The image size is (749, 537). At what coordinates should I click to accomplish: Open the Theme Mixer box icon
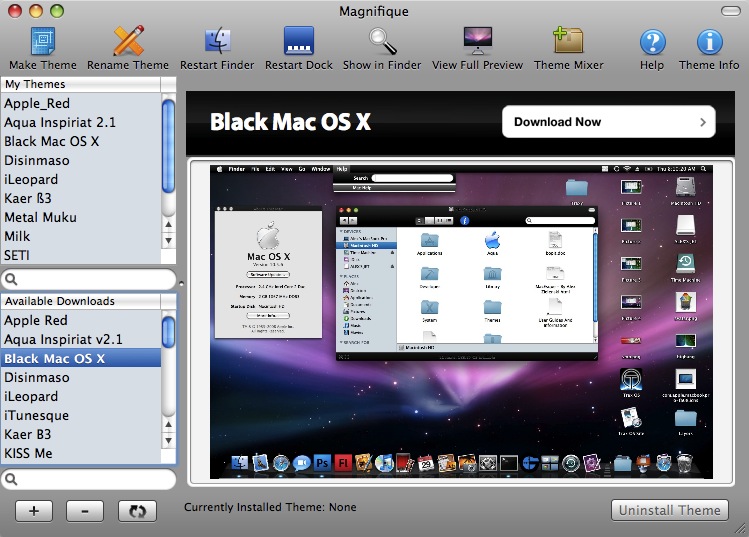pos(568,41)
